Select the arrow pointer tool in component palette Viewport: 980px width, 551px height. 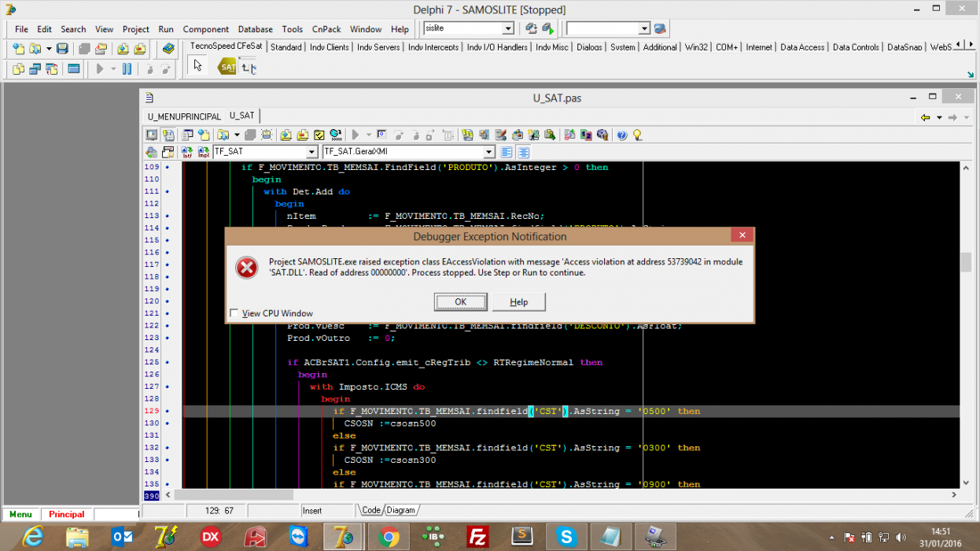click(197, 67)
